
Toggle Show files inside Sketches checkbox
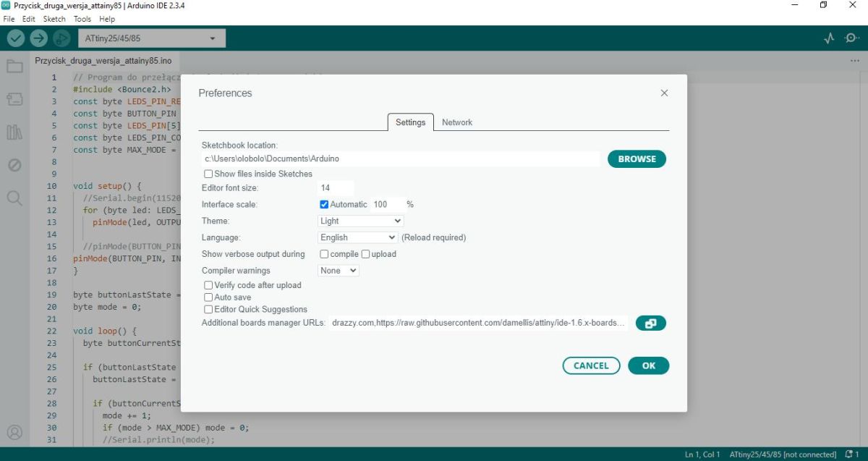[x=208, y=174]
